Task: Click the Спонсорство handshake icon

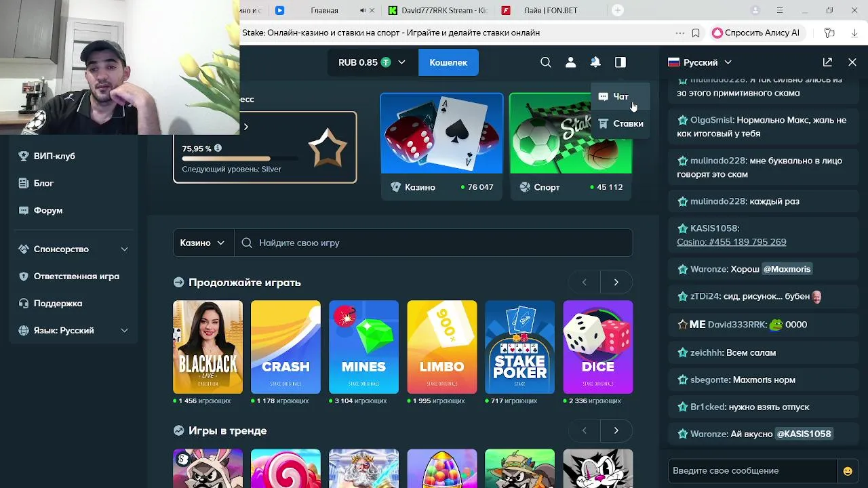Action: click(24, 249)
